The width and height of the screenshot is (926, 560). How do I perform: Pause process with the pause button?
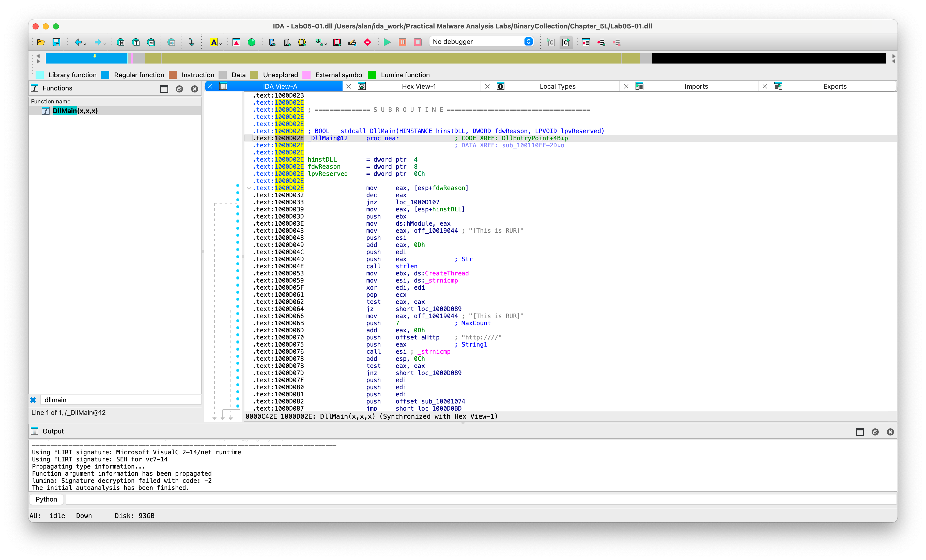pyautogui.click(x=403, y=42)
